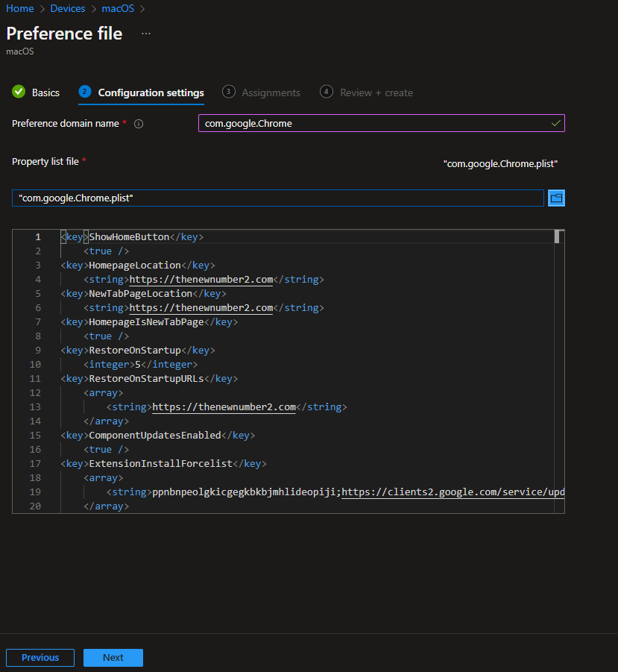This screenshot has width=618, height=672.
Task: Go to the Basics tab
Action: pyautogui.click(x=45, y=92)
